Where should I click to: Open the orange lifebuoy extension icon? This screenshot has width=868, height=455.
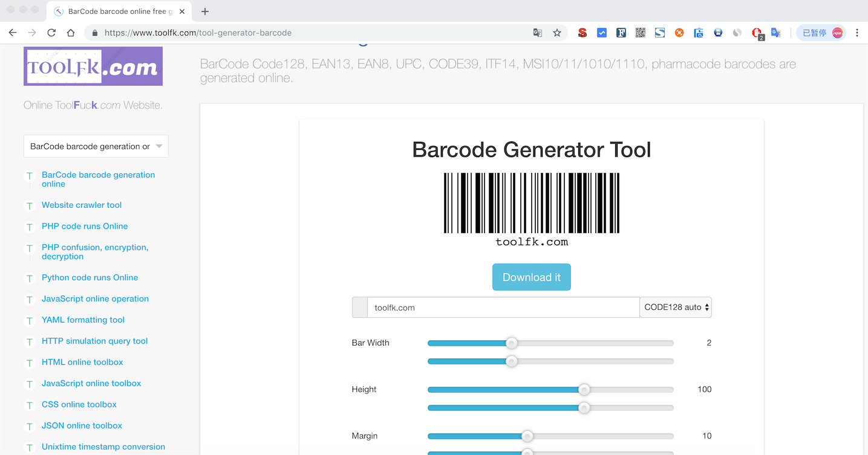pos(679,33)
